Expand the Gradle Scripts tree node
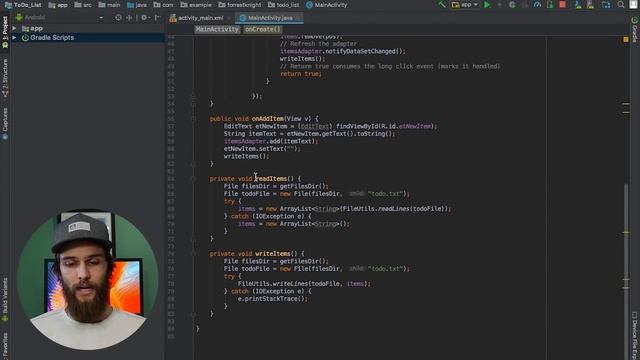The height and width of the screenshot is (360, 640). pyautogui.click(x=14, y=38)
